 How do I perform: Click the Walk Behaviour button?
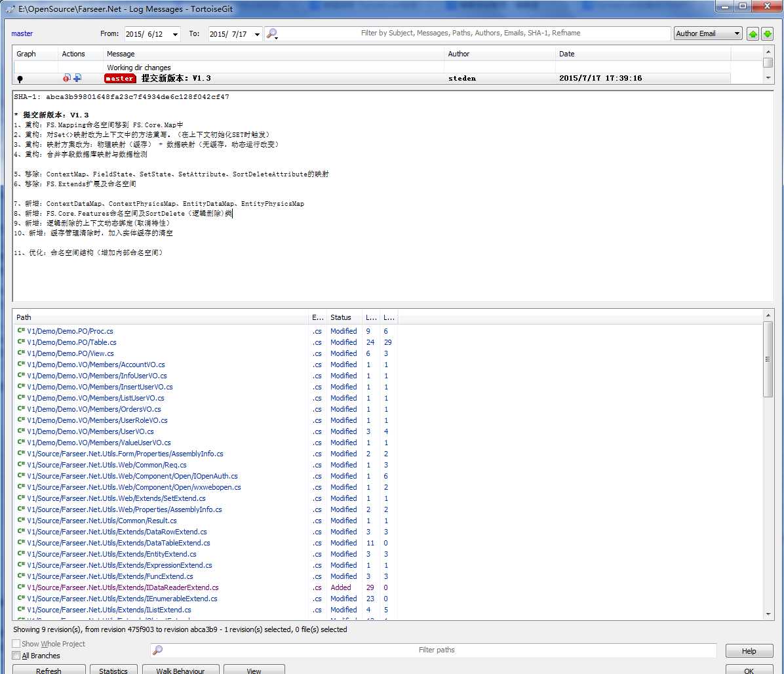(180, 669)
